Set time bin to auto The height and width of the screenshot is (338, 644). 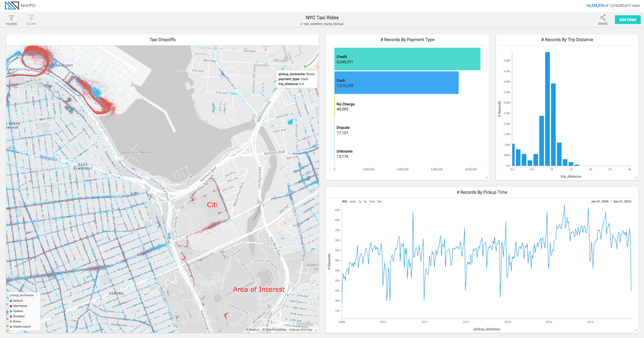point(352,201)
